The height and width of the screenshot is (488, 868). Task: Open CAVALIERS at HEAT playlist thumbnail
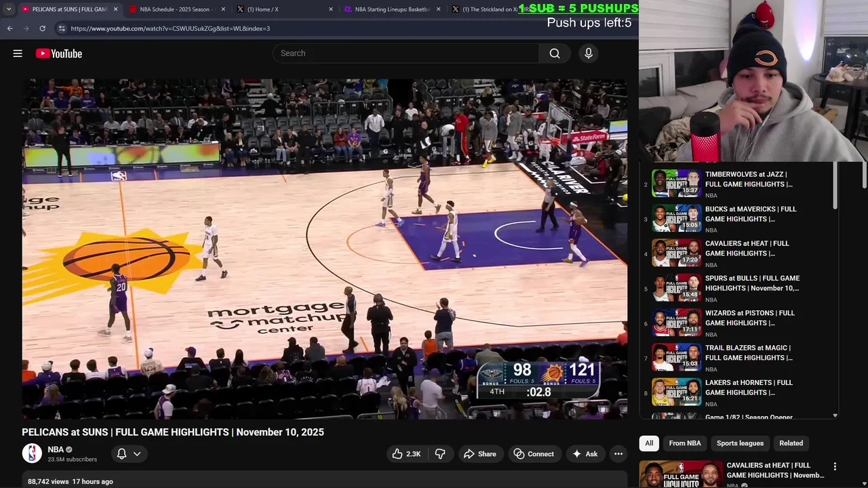(x=676, y=253)
